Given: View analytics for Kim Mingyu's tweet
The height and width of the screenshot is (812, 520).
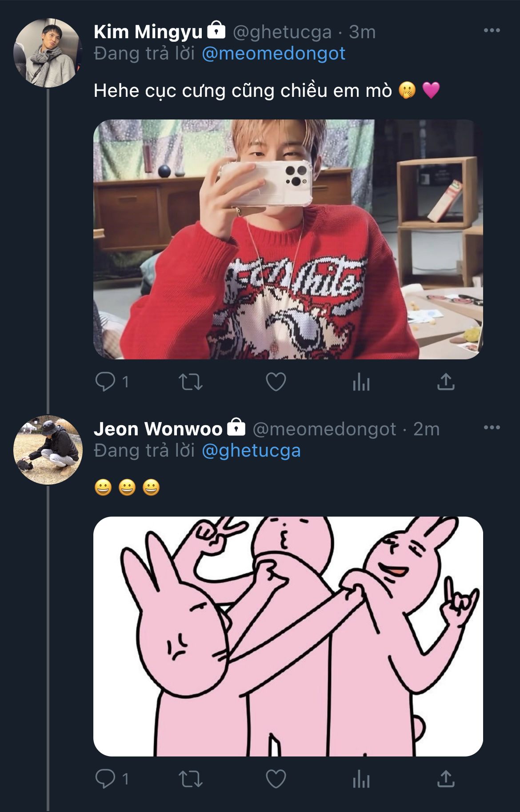Looking at the screenshot, I should [x=361, y=382].
